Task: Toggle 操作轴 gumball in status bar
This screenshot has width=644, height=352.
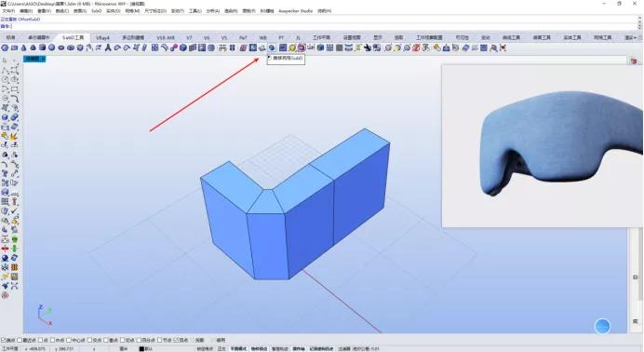Action: pos(299,348)
